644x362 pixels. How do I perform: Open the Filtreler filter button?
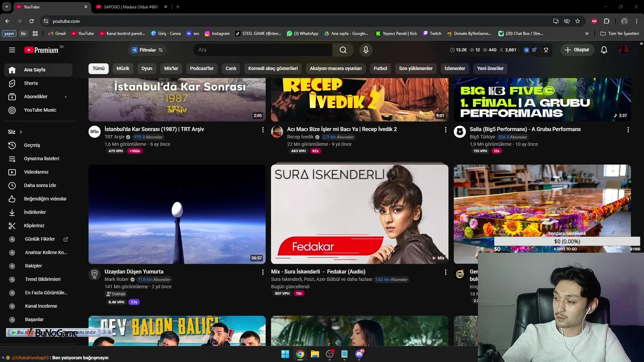[147, 50]
